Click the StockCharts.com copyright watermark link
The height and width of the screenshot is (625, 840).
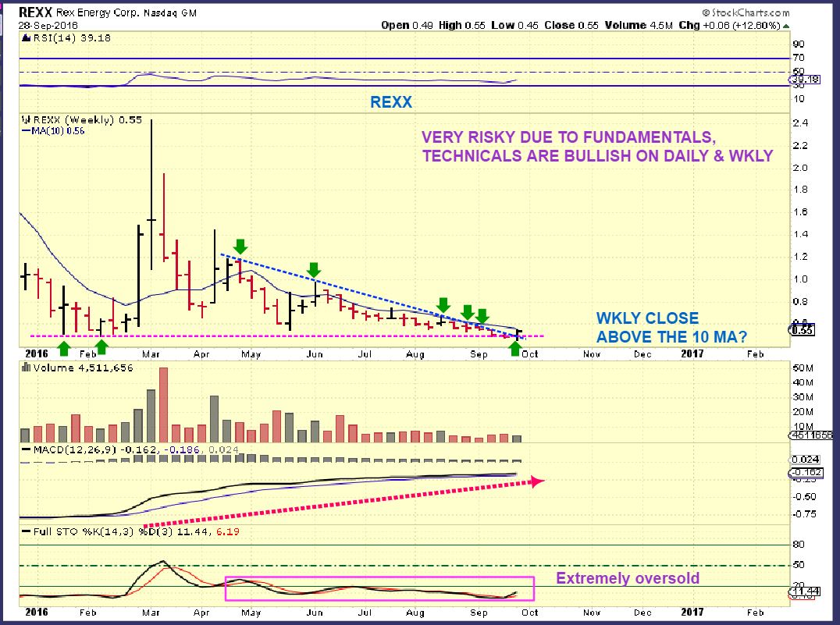(x=746, y=12)
